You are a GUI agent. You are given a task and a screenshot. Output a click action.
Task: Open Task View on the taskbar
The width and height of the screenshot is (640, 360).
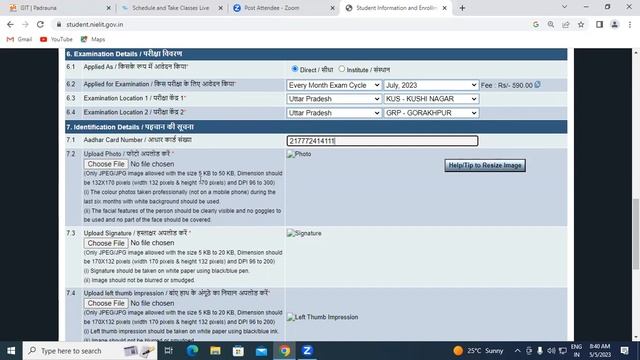(x=168, y=351)
